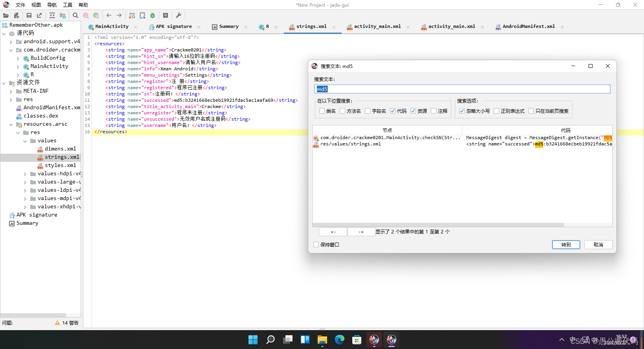The width and height of the screenshot is (644, 349).
Task: Open preferences wrench icon
Action: tap(178, 15)
